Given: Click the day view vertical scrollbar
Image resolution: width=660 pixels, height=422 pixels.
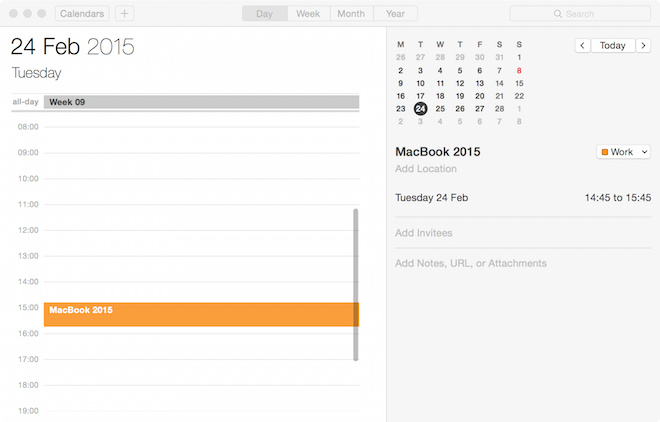Looking at the screenshot, I should click(x=356, y=284).
